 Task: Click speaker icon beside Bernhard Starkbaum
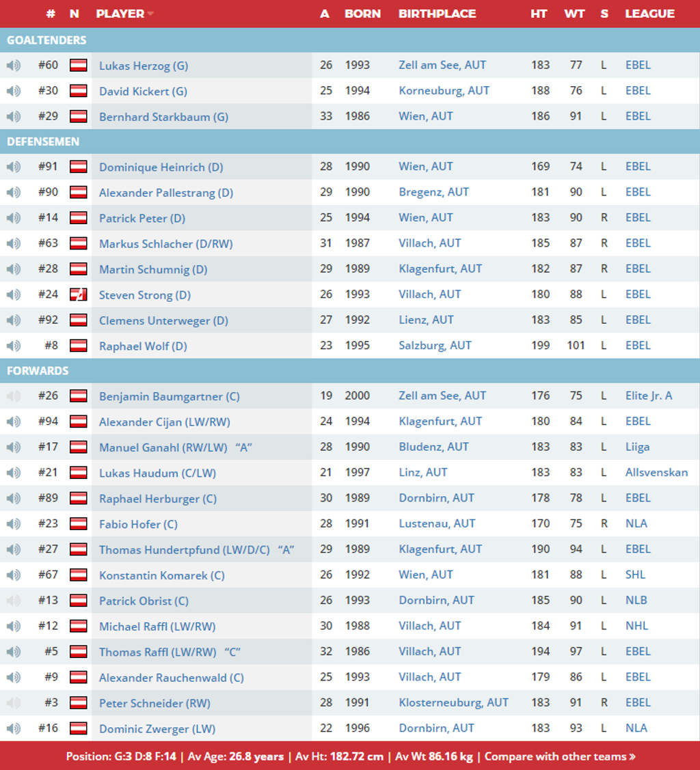point(14,117)
